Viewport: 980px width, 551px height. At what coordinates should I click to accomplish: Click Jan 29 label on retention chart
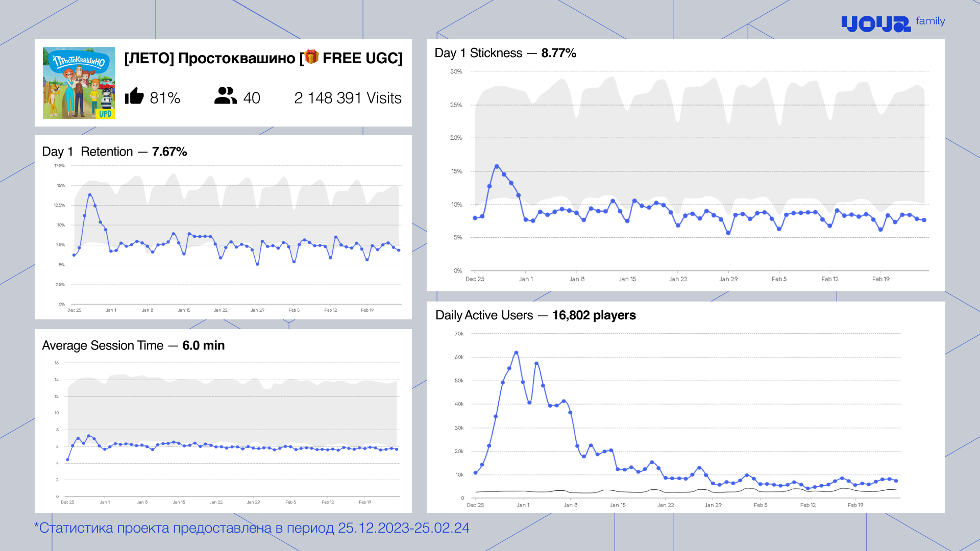pos(257,310)
